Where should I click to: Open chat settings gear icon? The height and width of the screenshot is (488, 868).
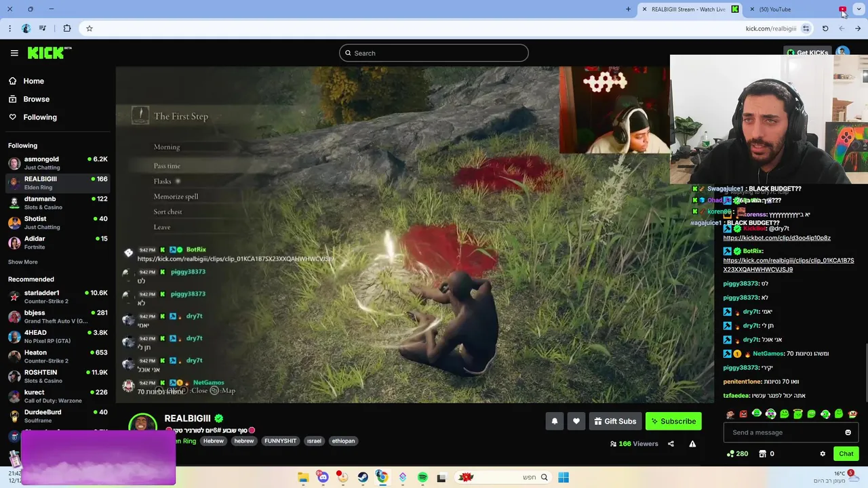point(823,453)
